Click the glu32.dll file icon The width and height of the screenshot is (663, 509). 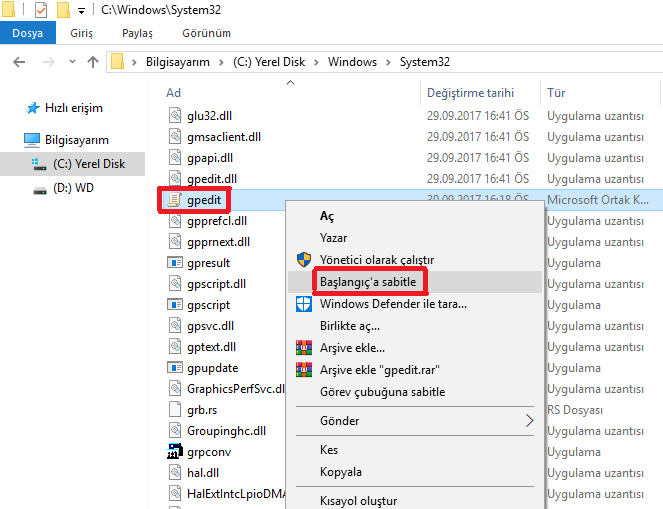tap(175, 115)
